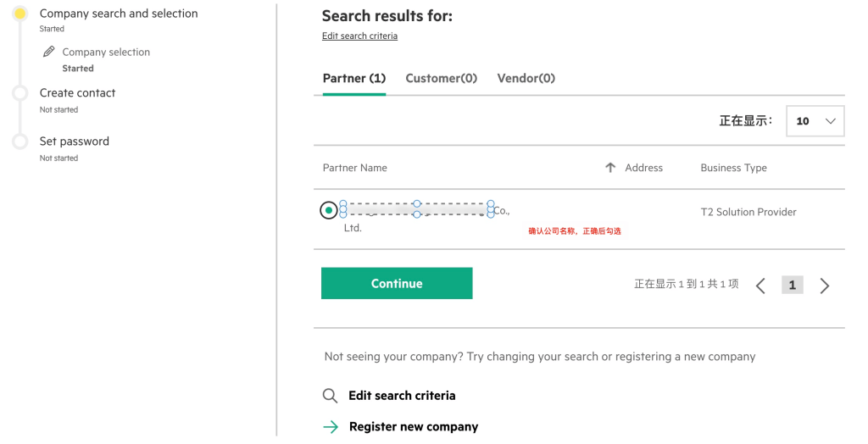Click the yellow Company search step indicator

(20, 14)
